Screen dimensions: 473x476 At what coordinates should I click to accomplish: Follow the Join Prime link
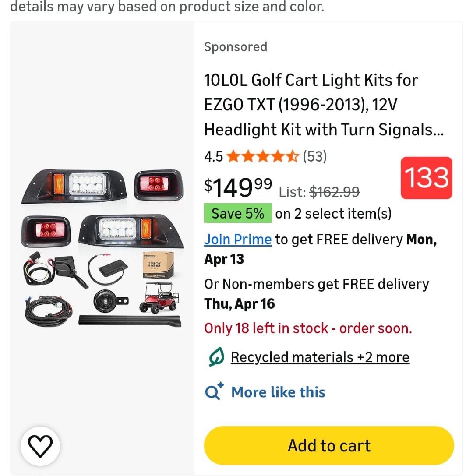pyautogui.click(x=238, y=240)
